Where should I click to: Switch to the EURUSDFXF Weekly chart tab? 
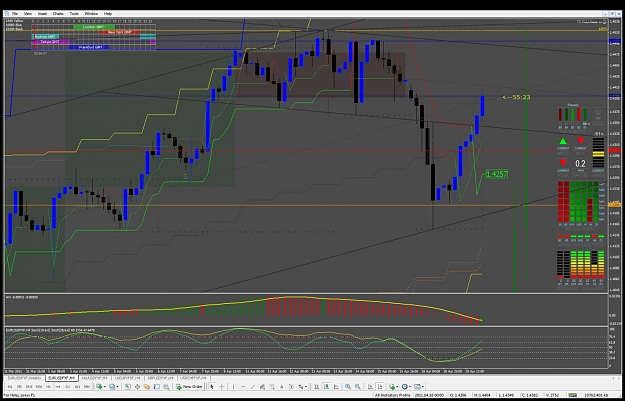24,378
